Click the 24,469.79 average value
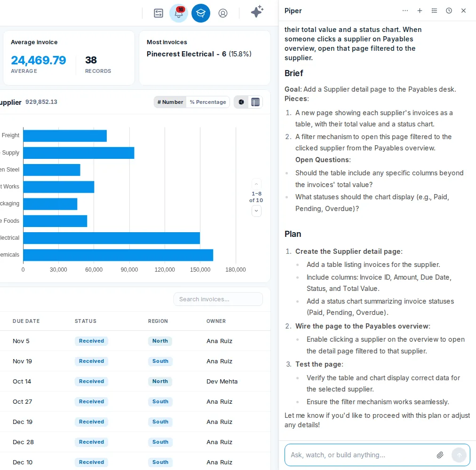Image resolution: width=476 pixels, height=470 pixels. click(39, 60)
